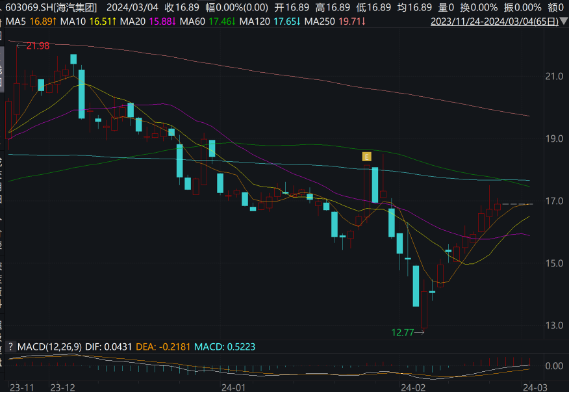The image size is (570, 393).
Task: Select the MA10 16.51 moving average label
Action: click(88, 22)
